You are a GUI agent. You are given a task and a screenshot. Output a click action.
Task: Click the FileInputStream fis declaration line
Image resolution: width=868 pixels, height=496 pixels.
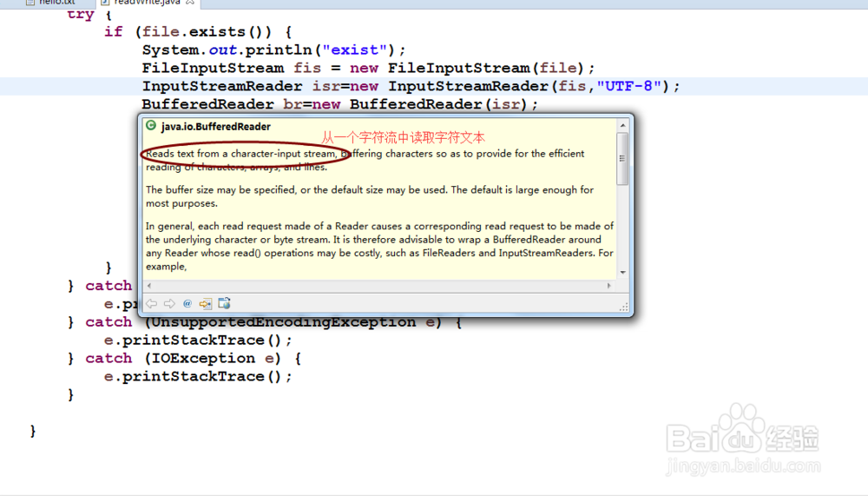[x=368, y=68]
